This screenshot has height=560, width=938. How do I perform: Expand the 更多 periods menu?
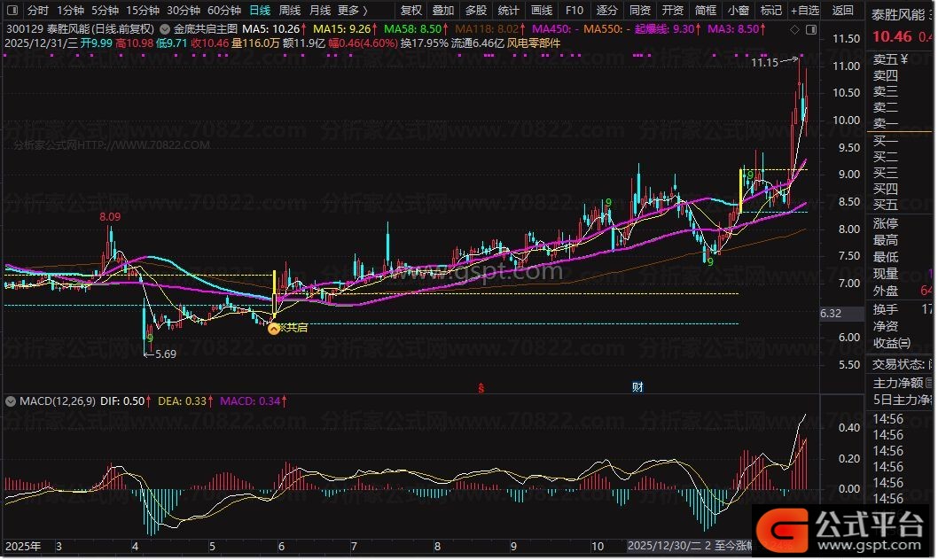click(x=352, y=11)
